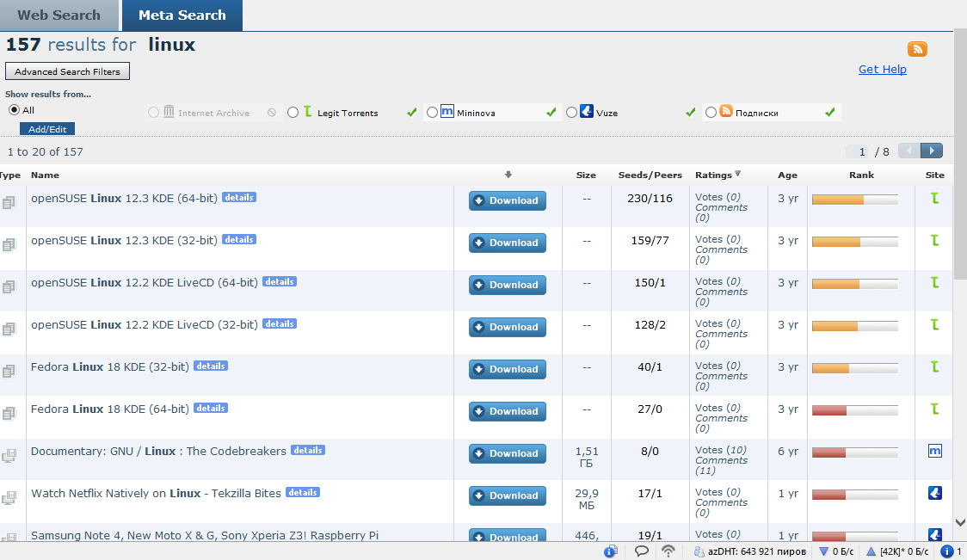
Task: Switch to the Meta Search tab
Action: (x=182, y=15)
